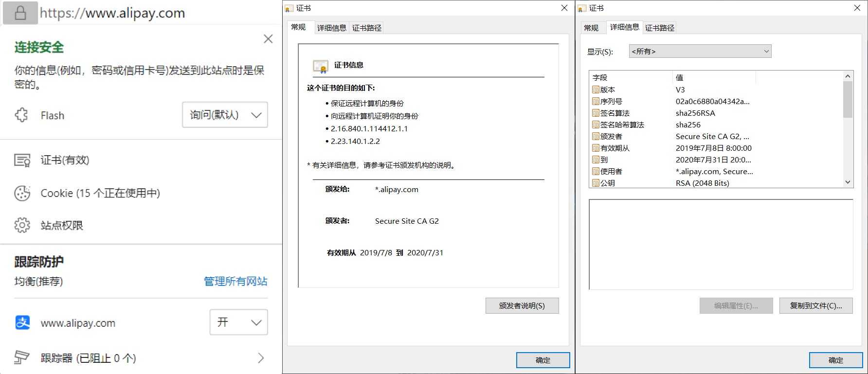Screen dimensions: 868x374
Task: Open 证书(有效) certificate details
Action: [x=65, y=160]
